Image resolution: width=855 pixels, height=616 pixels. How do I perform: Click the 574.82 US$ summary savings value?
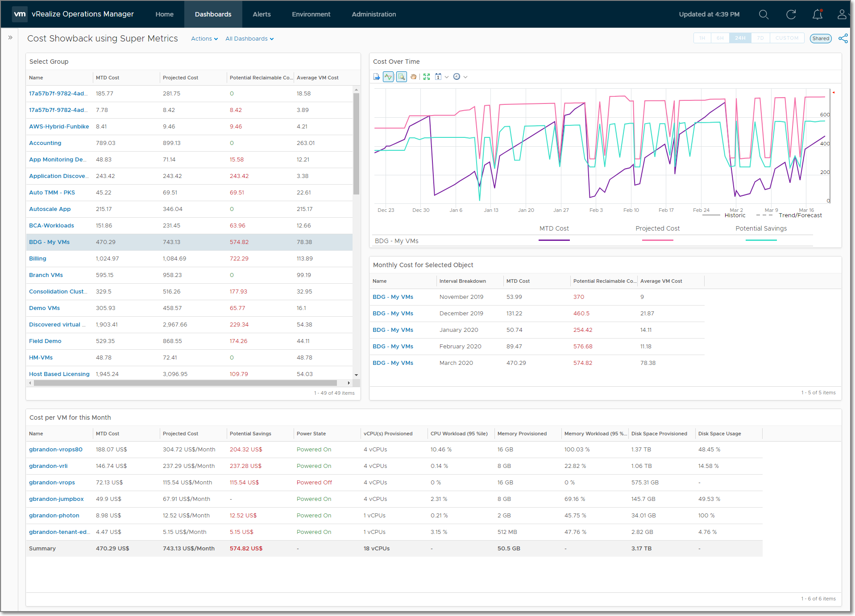(x=246, y=549)
